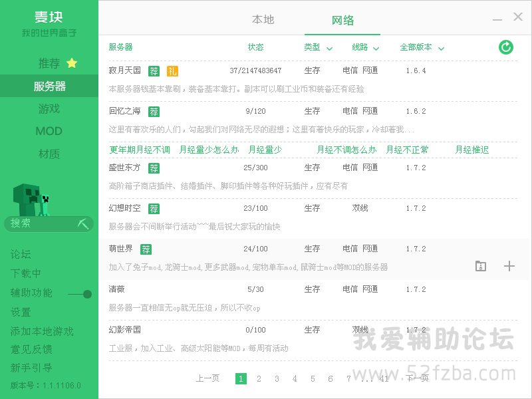Click version 1.6.4 on 寂月天国 row
Screen dimensions: 532x399
point(416,70)
